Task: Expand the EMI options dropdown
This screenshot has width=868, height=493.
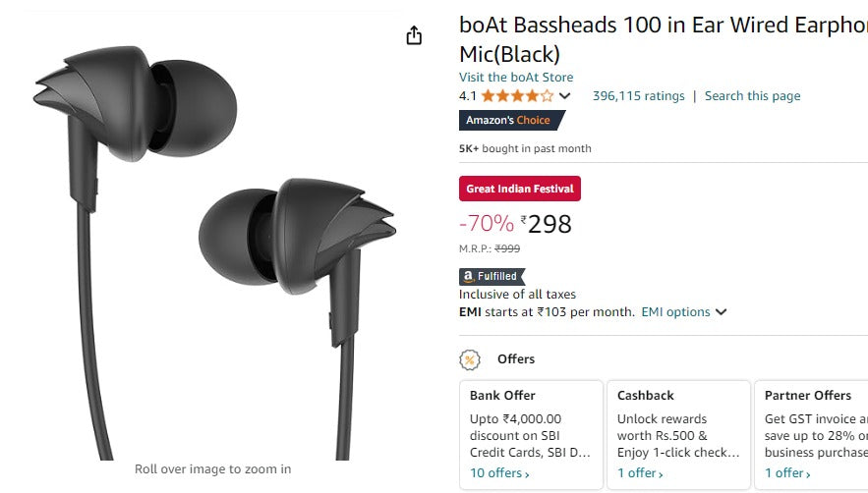Action: click(x=684, y=312)
